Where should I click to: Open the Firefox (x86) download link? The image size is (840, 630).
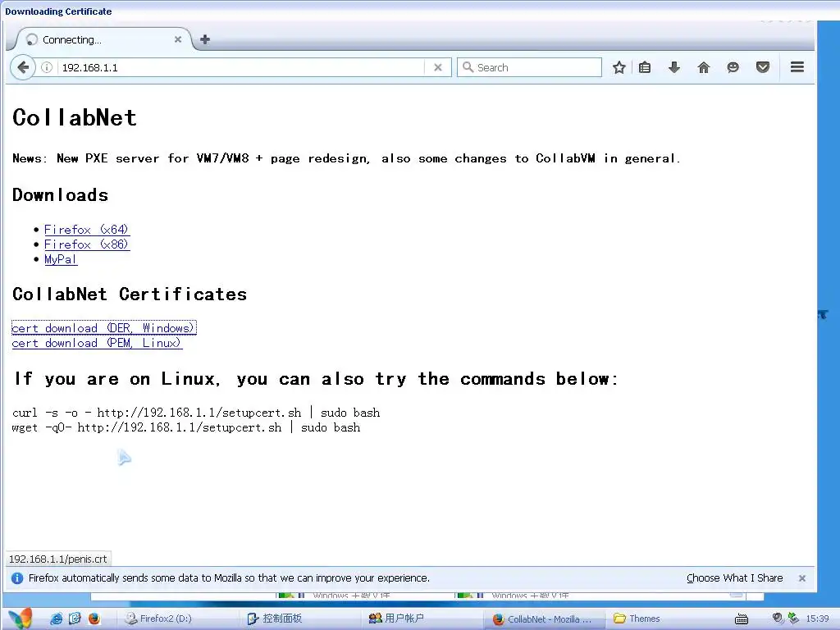point(87,244)
